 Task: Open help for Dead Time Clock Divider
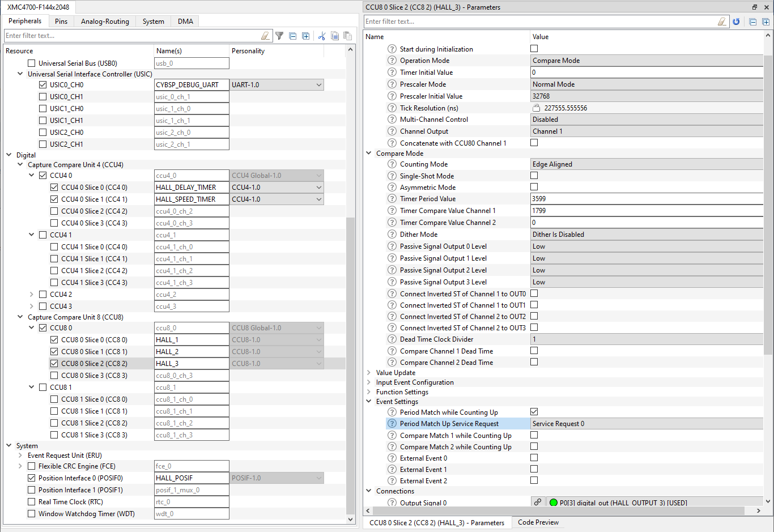click(392, 339)
